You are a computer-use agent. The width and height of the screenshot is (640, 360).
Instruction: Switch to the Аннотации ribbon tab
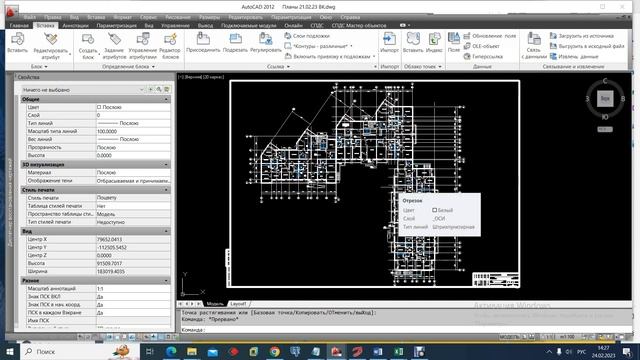click(75, 25)
